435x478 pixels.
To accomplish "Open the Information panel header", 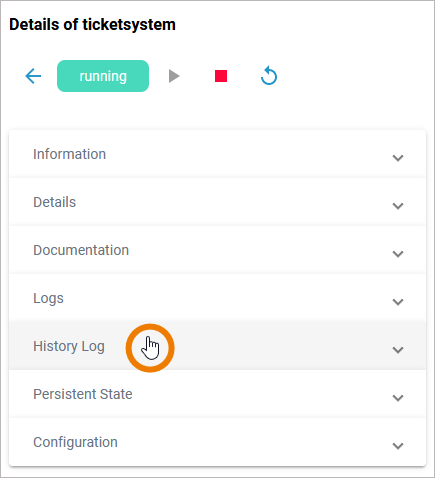I will click(x=217, y=154).
